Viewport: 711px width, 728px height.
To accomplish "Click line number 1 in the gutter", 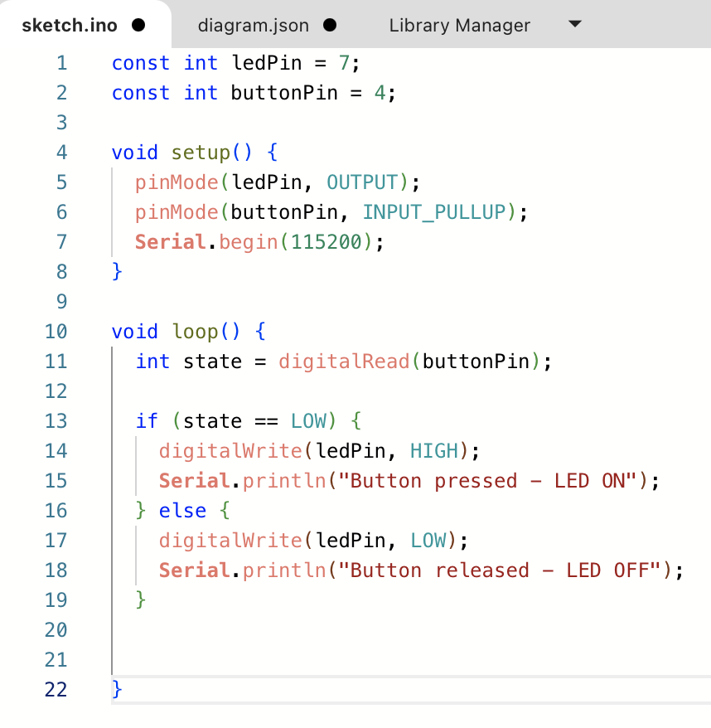I will click(61, 62).
